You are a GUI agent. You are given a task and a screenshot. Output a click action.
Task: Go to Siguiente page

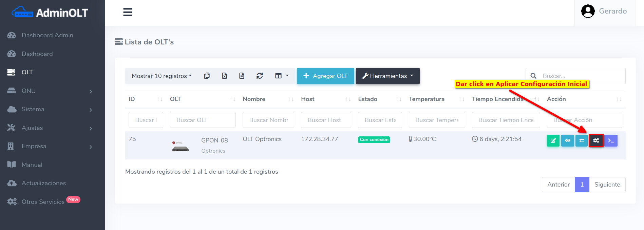607,185
